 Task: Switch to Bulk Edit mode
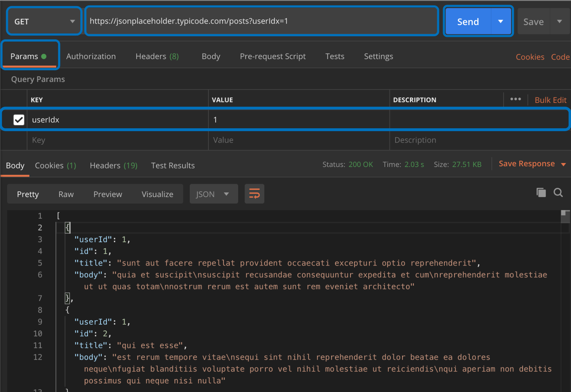[550, 100]
